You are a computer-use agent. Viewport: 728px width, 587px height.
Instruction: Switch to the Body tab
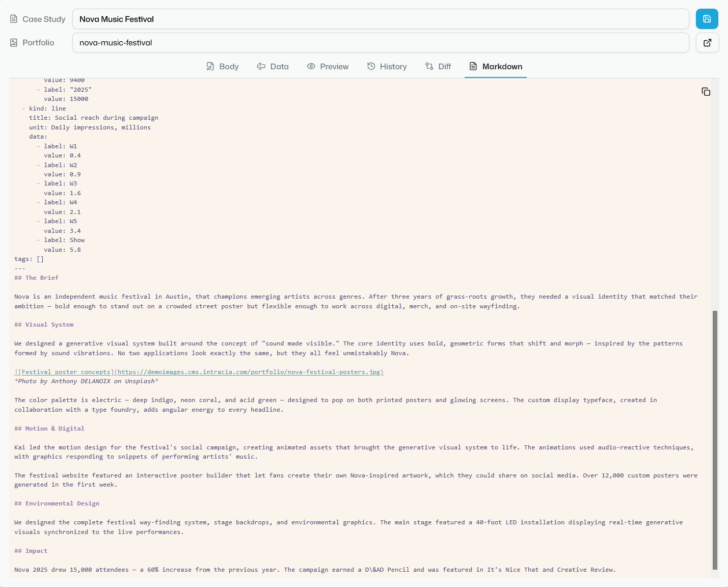[x=223, y=66]
